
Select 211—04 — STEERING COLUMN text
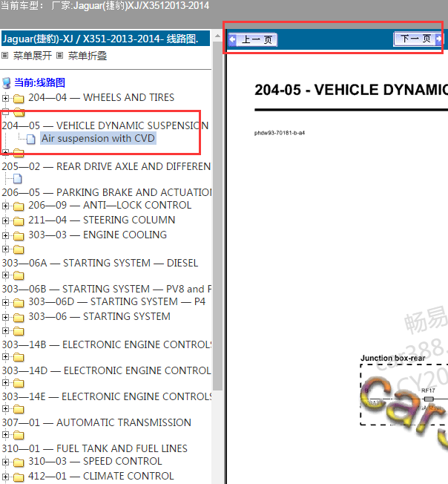[x=102, y=220]
